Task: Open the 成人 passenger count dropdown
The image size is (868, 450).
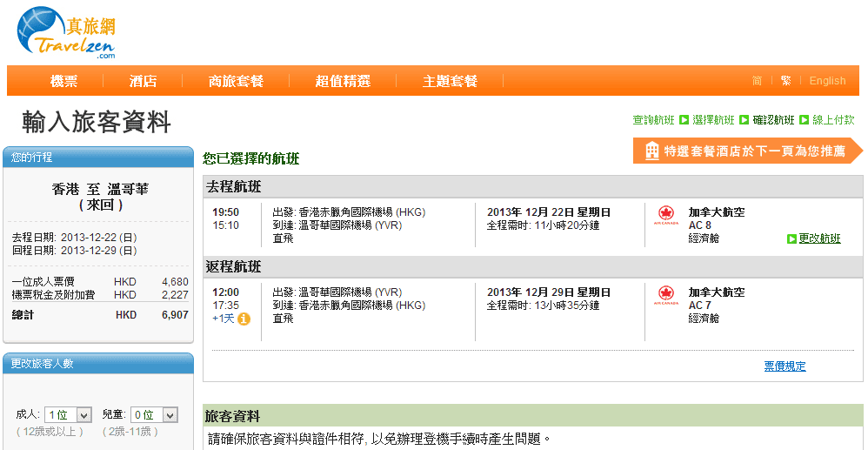Action: pyautogui.click(x=68, y=415)
